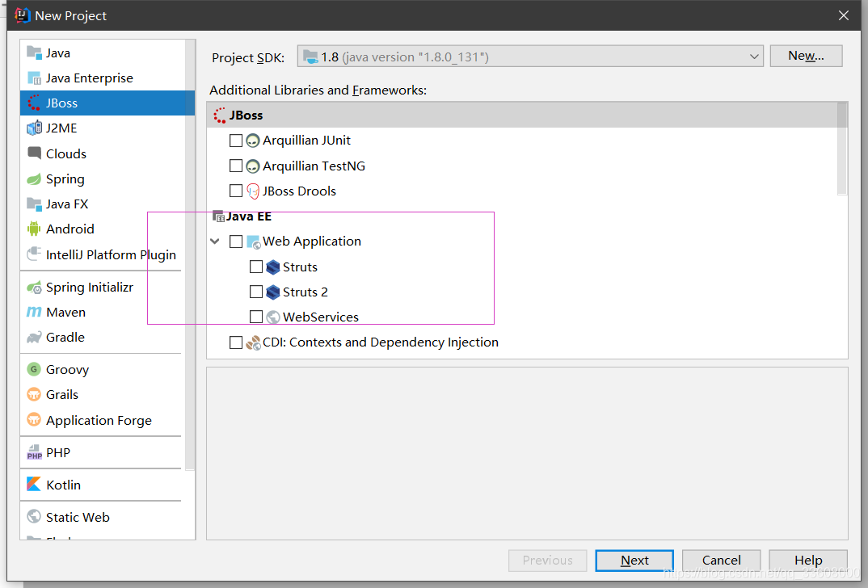Click the PHP icon in project list
The image size is (868, 588).
pos(34,452)
